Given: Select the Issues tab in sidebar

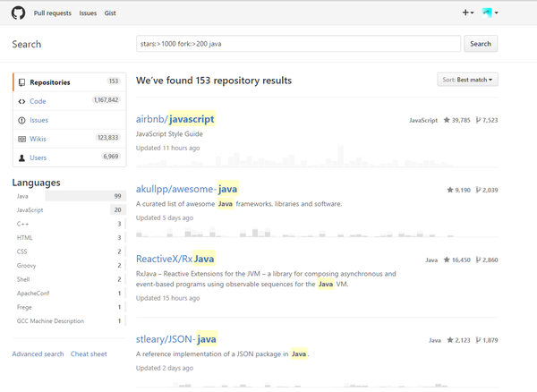Looking at the screenshot, I should (x=70, y=120).
